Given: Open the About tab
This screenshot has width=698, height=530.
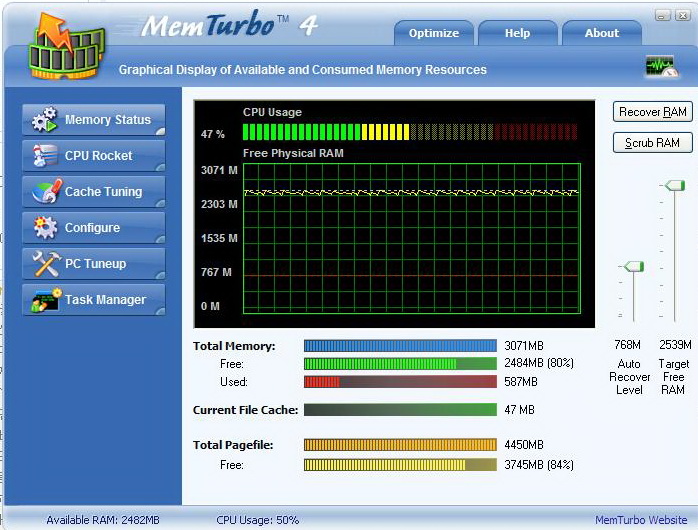Looking at the screenshot, I should click(602, 33).
